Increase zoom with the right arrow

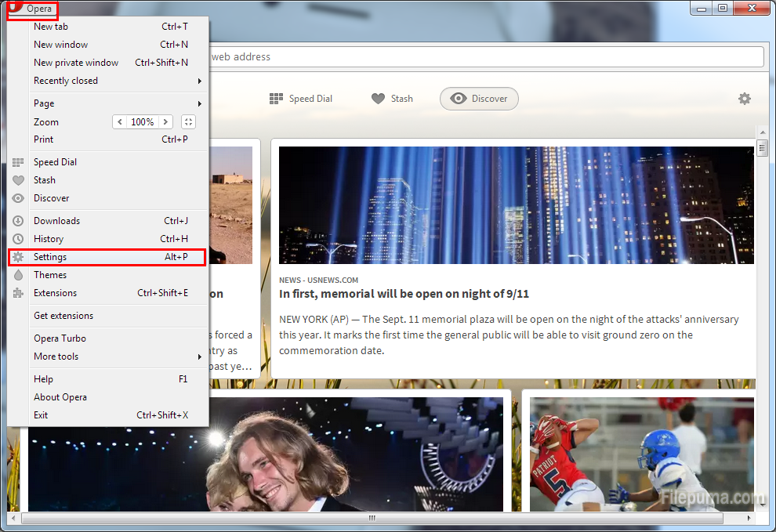click(165, 122)
